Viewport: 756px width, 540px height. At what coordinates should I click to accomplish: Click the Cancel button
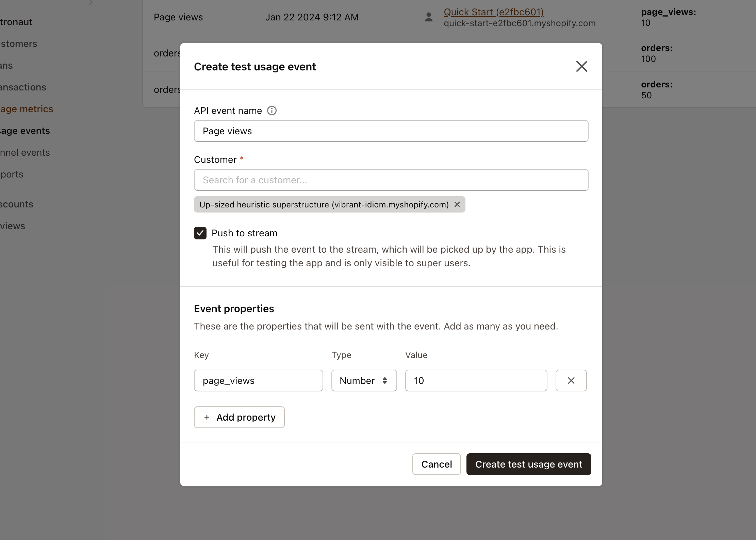[436, 464]
